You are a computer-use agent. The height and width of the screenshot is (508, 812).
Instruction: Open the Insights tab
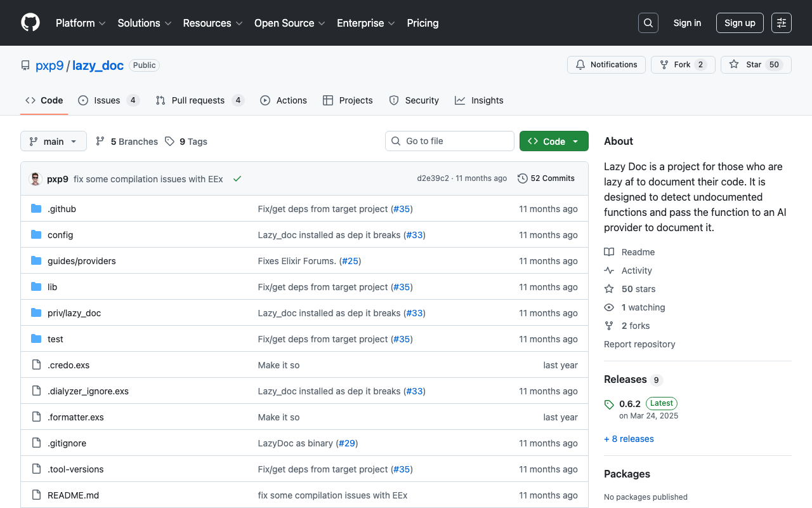pos(479,100)
